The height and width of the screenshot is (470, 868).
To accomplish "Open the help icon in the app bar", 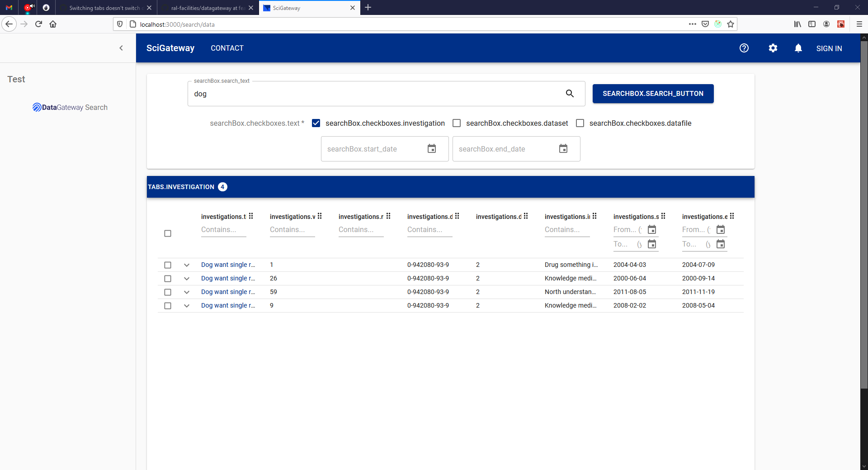I will (x=744, y=48).
